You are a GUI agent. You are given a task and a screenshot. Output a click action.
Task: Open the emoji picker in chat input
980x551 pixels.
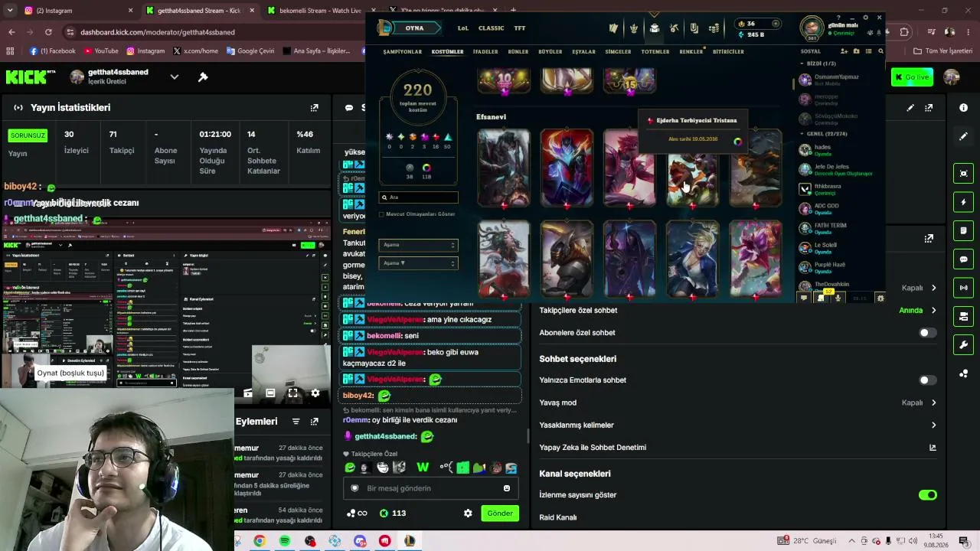pyautogui.click(x=507, y=488)
